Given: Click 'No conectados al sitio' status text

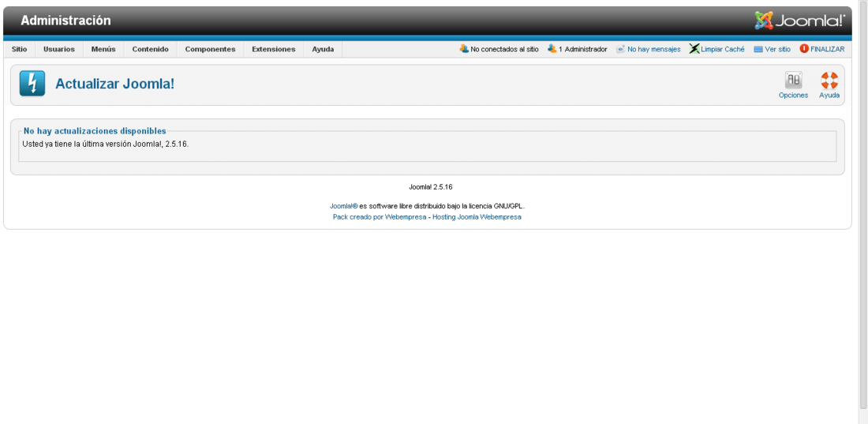Looking at the screenshot, I should (504, 49).
